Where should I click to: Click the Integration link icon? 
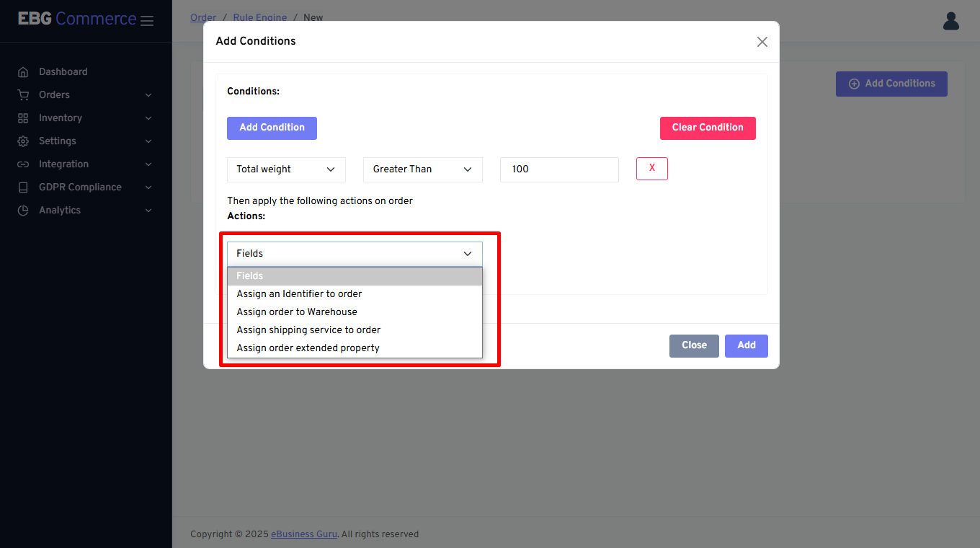click(23, 164)
